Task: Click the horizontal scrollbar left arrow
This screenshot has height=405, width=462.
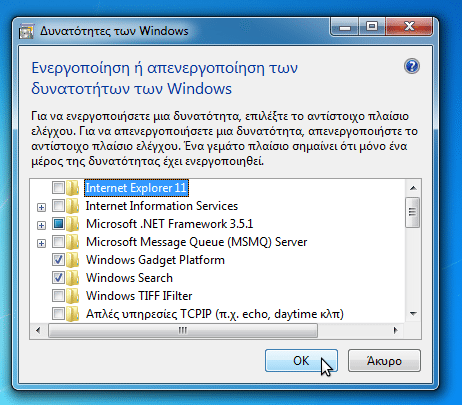Action: (38, 331)
